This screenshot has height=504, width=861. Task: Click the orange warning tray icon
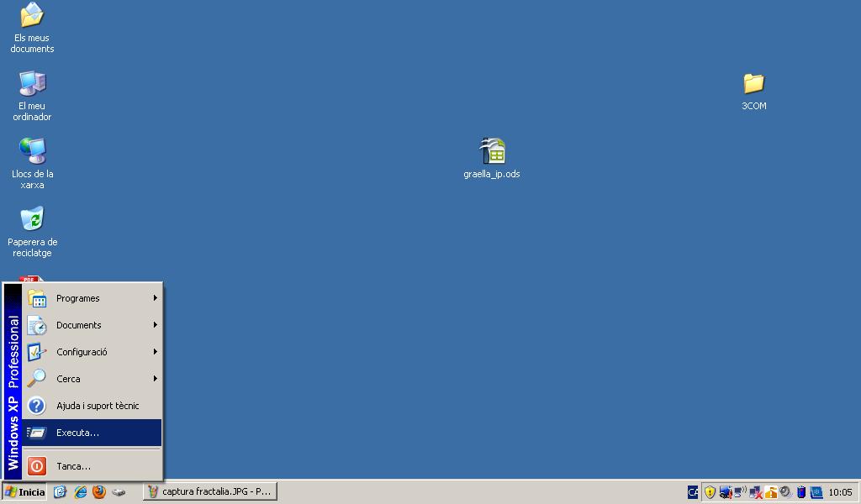coord(770,492)
